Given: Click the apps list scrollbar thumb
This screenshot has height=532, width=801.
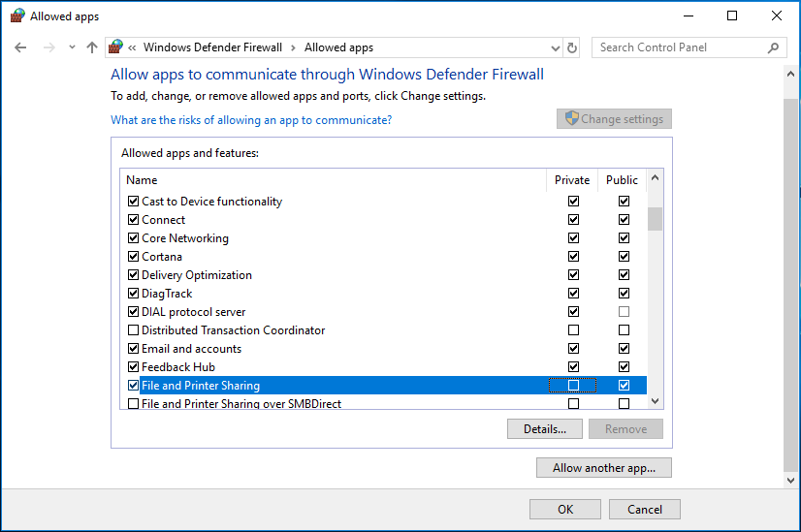Looking at the screenshot, I should point(655,219).
